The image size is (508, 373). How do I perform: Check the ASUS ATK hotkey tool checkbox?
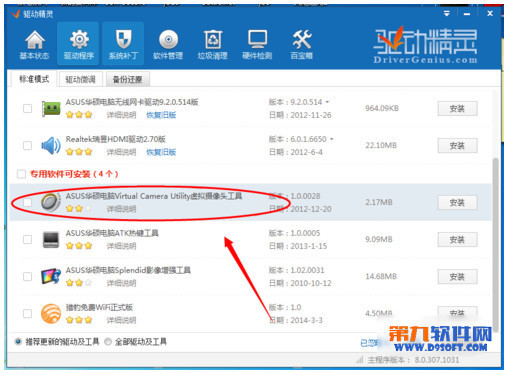click(27, 239)
